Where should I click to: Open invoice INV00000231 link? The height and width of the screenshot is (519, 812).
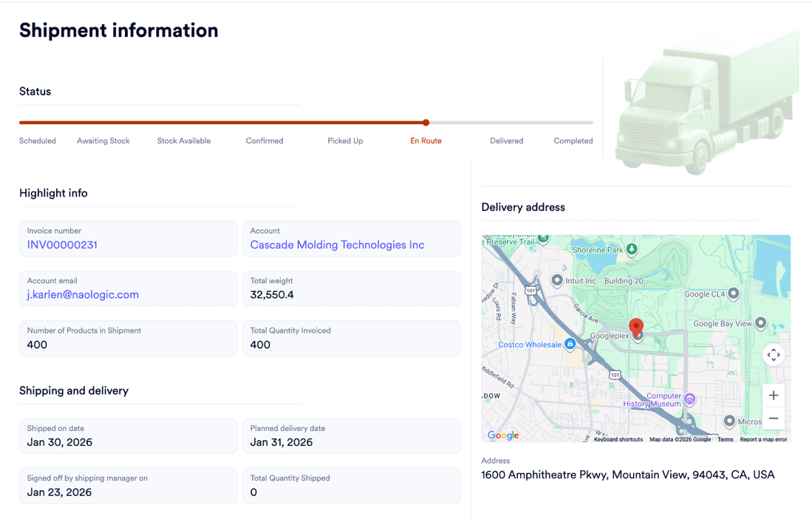(x=62, y=245)
